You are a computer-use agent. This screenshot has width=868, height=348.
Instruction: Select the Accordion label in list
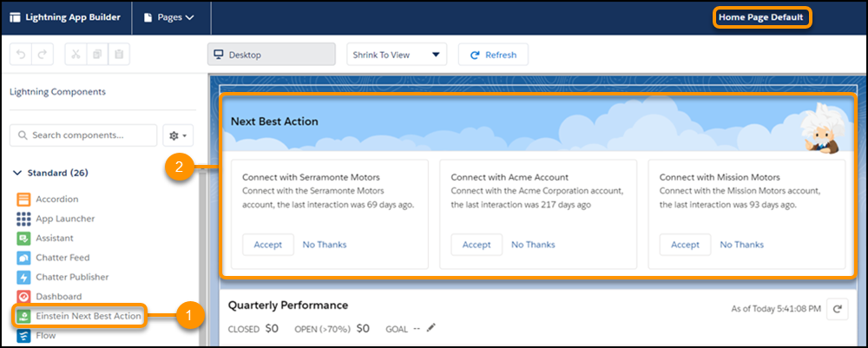pos(57,200)
